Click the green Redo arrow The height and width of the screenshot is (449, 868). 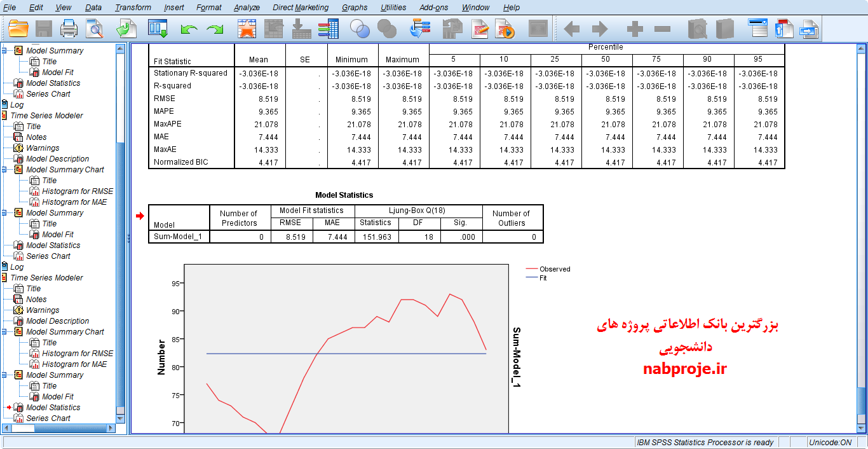click(x=215, y=29)
